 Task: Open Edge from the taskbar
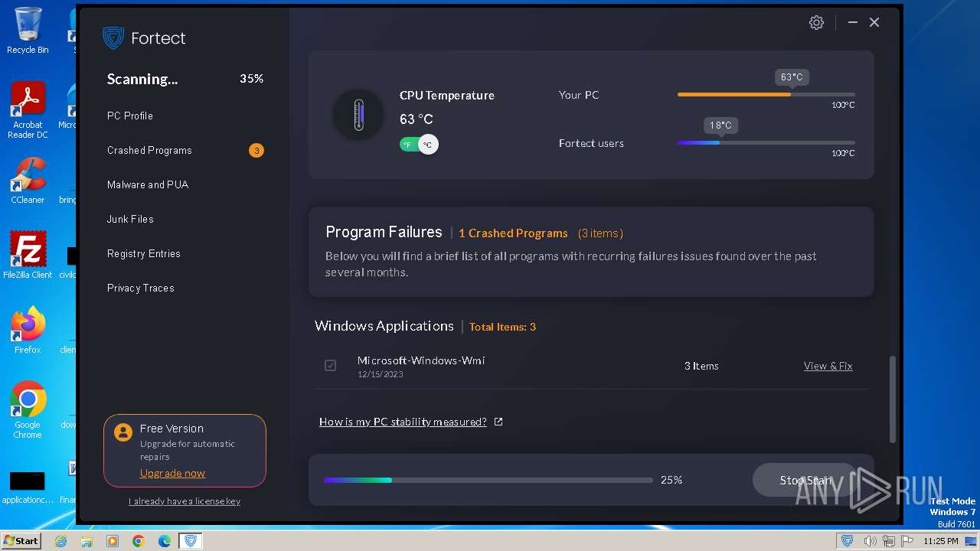165,541
